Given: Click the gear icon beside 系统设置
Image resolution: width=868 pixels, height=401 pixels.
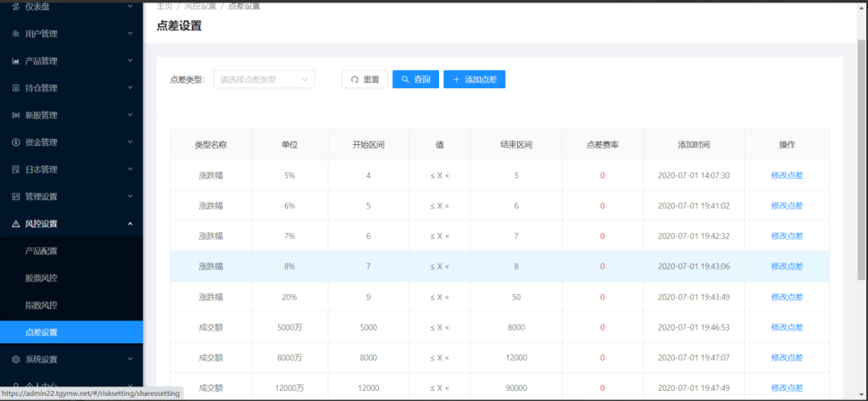Looking at the screenshot, I should pos(15,359).
